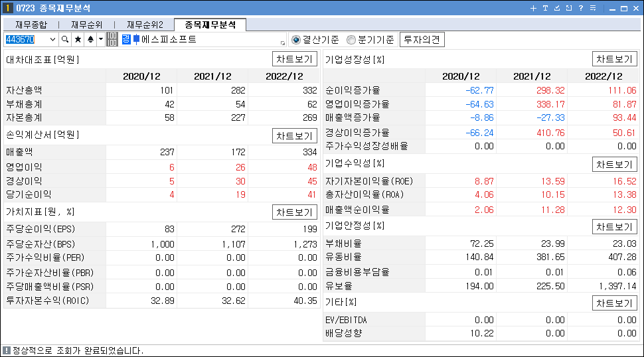The image size is (644, 357).
Task: Click the 매출액증가율 value 93.44
Action: click(624, 117)
